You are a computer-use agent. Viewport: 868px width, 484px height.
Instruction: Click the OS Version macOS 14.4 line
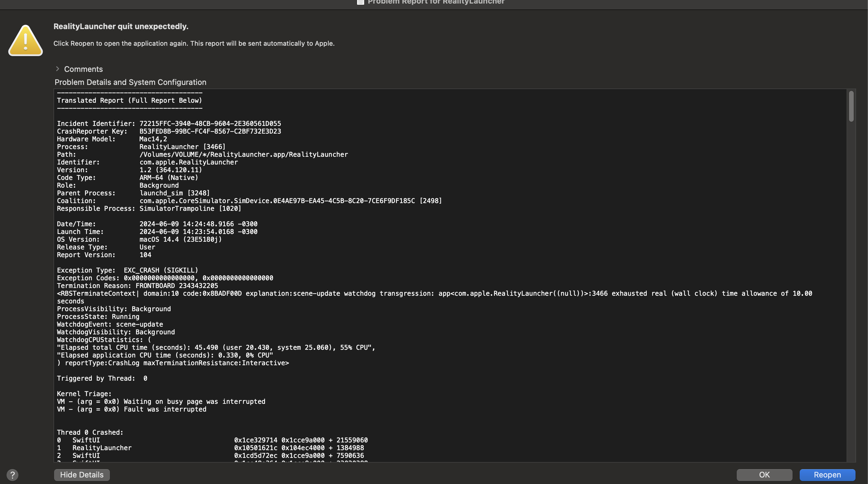[140, 240]
